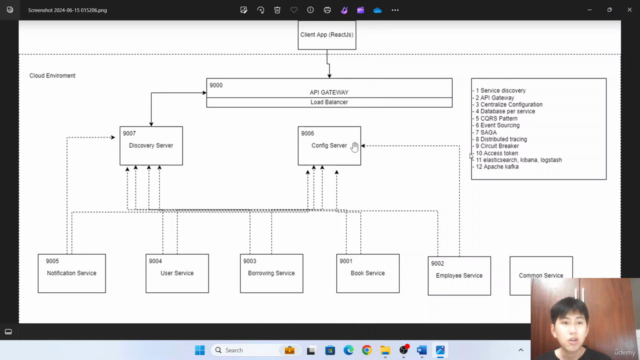
Task: Open Google Chrome from the taskbar
Action: coord(367,350)
